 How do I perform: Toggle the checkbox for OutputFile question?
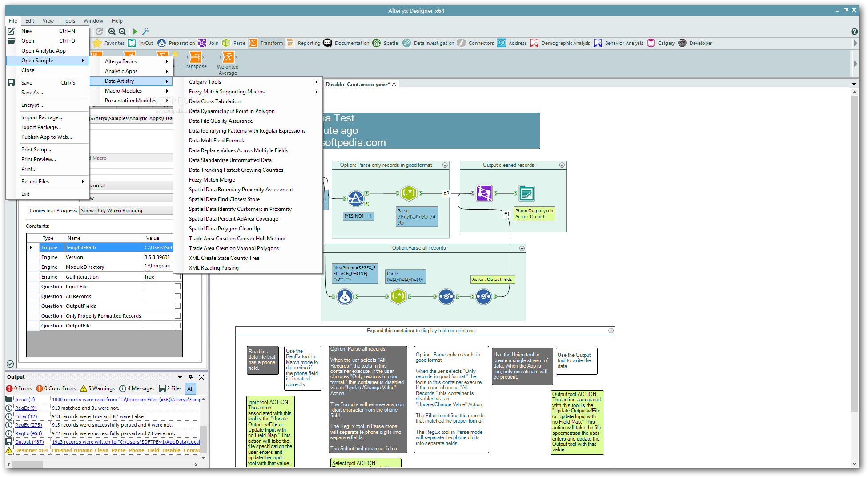177,326
